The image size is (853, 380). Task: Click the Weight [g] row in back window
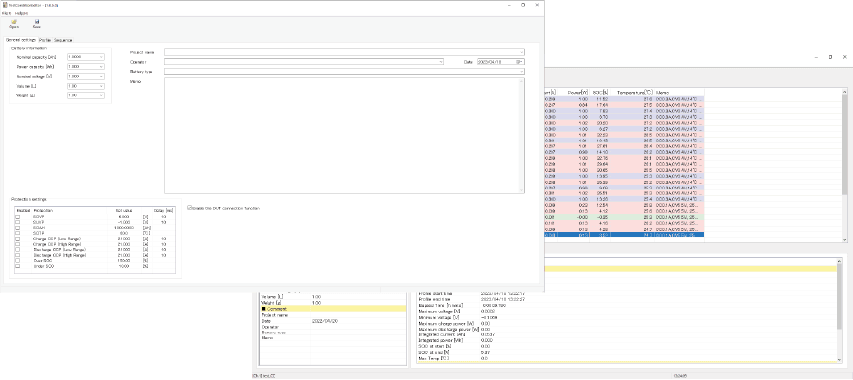point(333,302)
